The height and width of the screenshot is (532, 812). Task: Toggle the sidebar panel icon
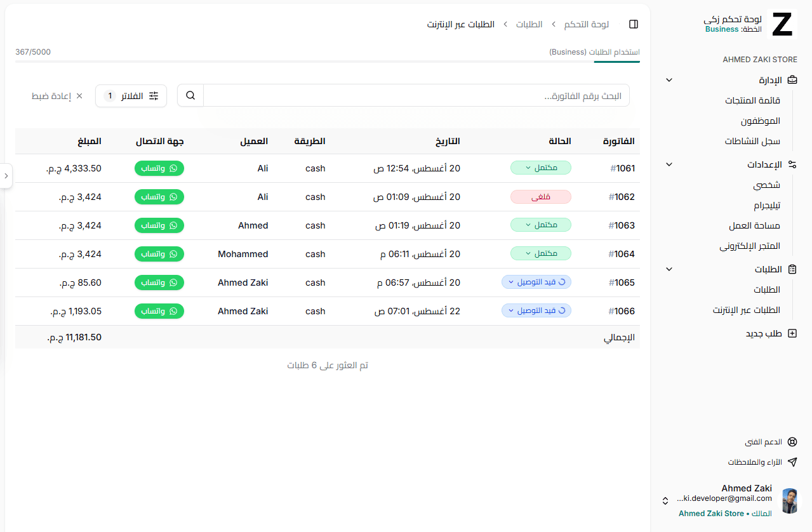(x=633, y=24)
